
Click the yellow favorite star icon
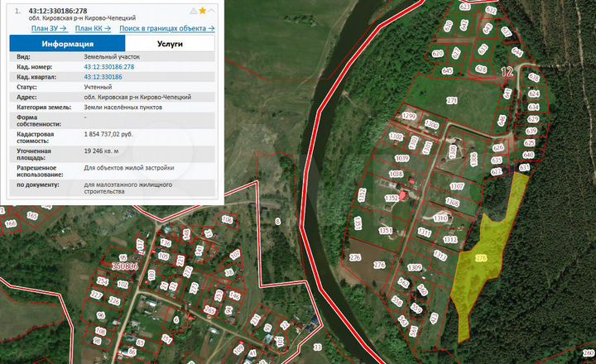click(x=203, y=12)
